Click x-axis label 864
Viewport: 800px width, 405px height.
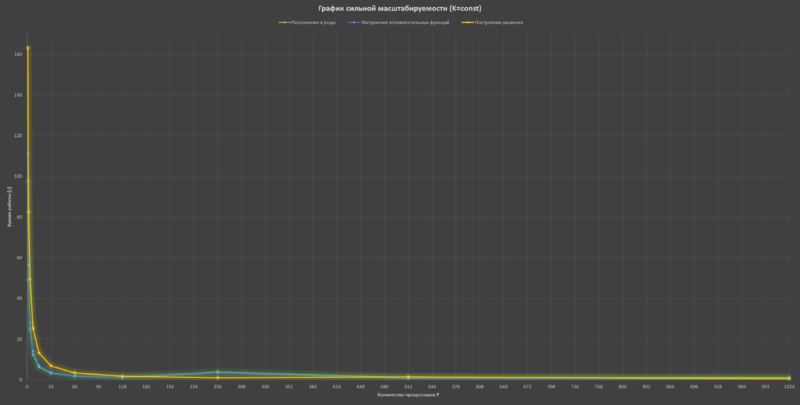[670, 387]
